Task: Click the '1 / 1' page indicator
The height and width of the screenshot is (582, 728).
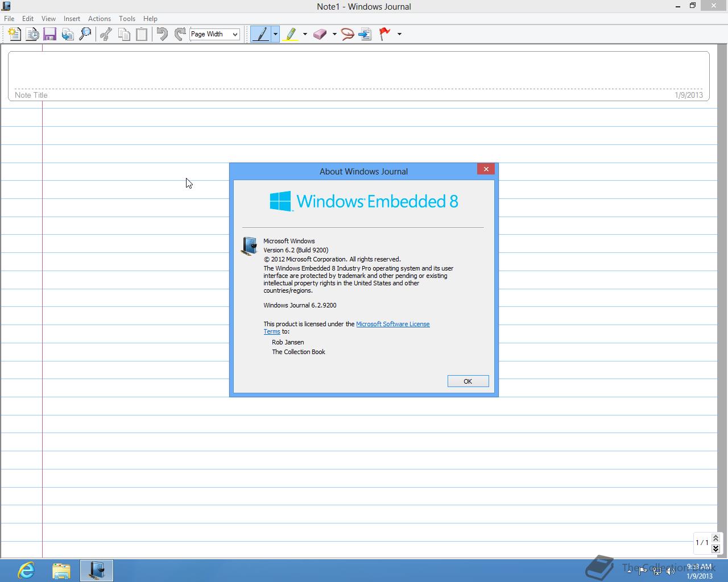Action: click(x=702, y=543)
